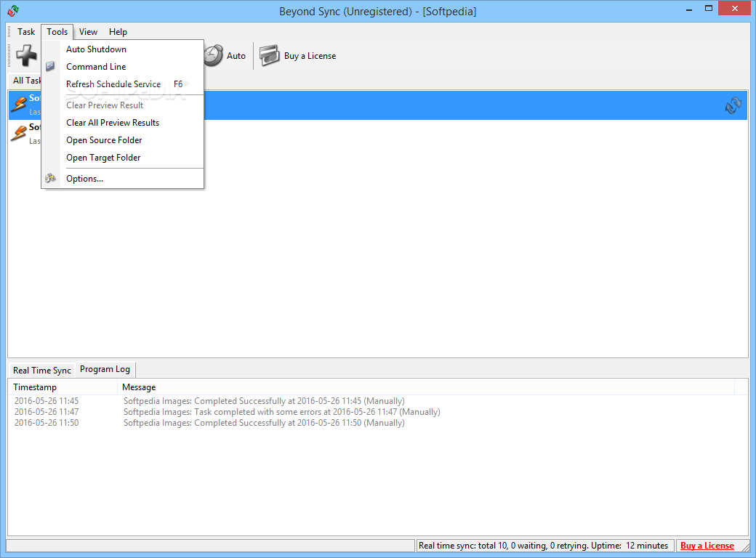Switch to the Real Time Sync tab
The height and width of the screenshot is (558, 756).
click(42, 370)
